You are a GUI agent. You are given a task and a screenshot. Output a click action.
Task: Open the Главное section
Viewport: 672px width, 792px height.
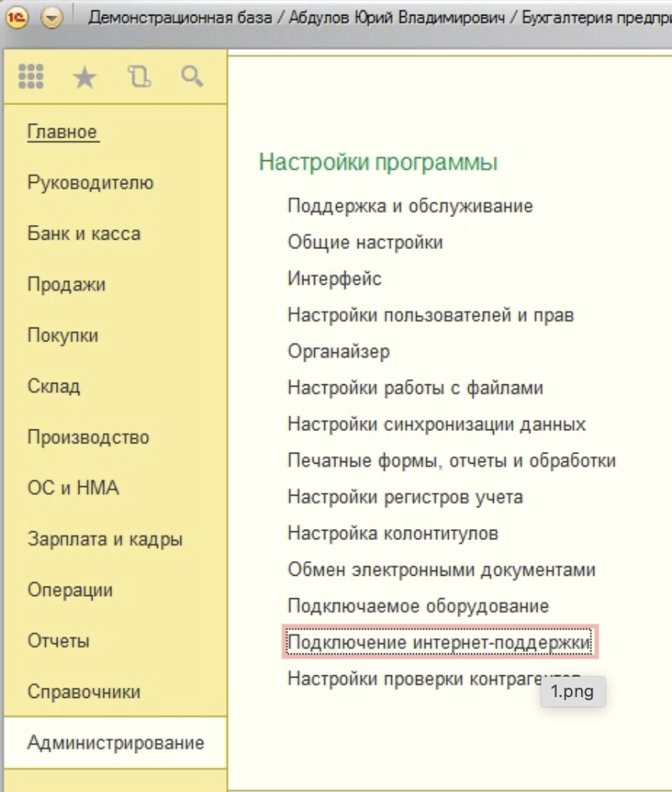(63, 132)
